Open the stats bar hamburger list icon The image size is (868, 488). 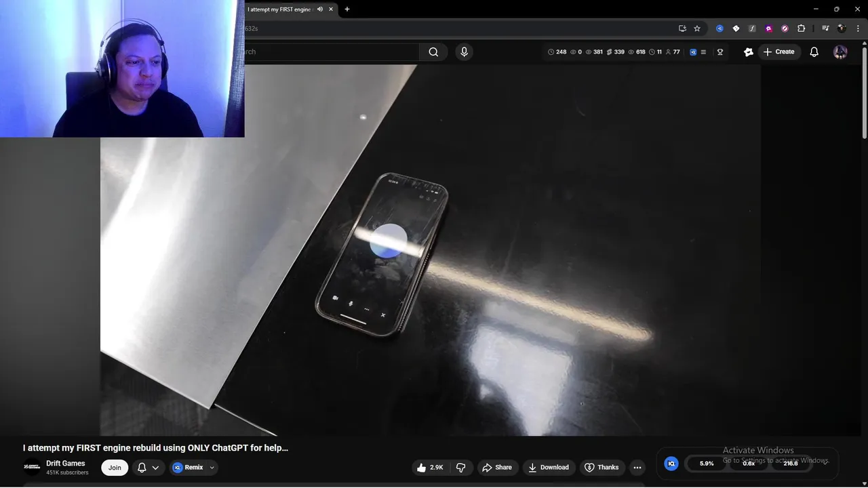pyautogui.click(x=703, y=52)
